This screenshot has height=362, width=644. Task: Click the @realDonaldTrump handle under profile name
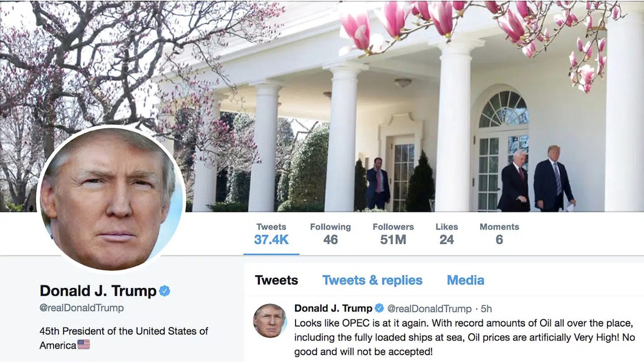pos(81,308)
